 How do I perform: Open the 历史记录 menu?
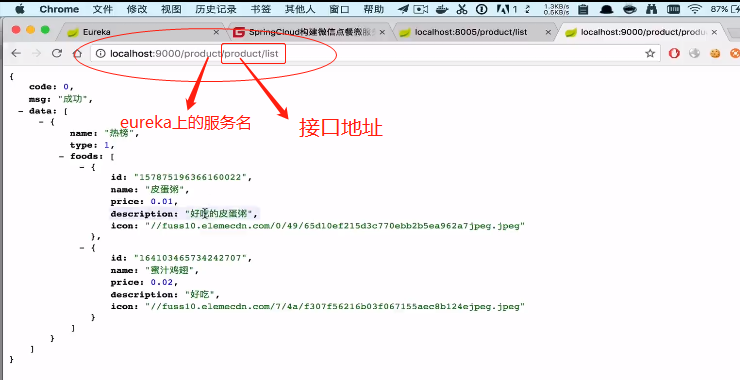point(215,8)
